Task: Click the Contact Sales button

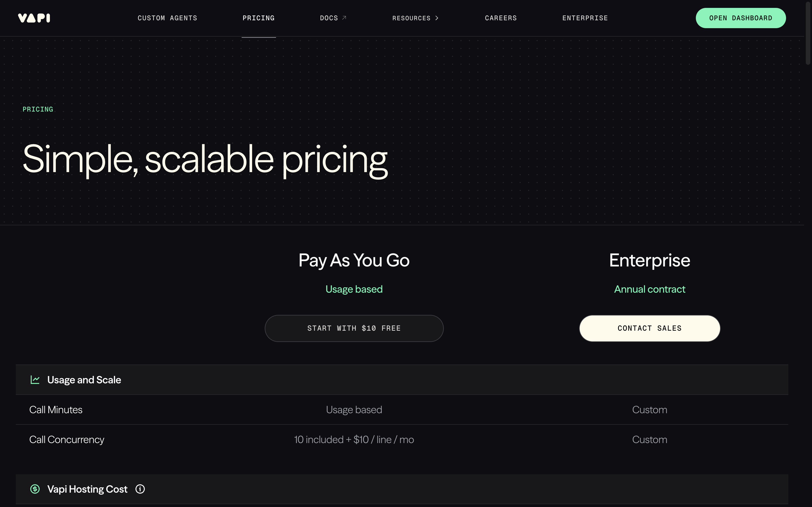Action: [x=649, y=328]
